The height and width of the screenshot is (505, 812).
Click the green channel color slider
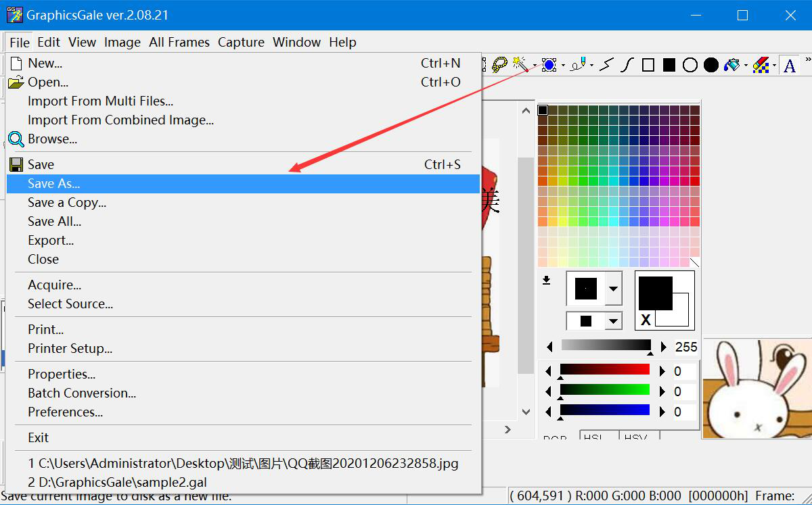pyautogui.click(x=604, y=390)
